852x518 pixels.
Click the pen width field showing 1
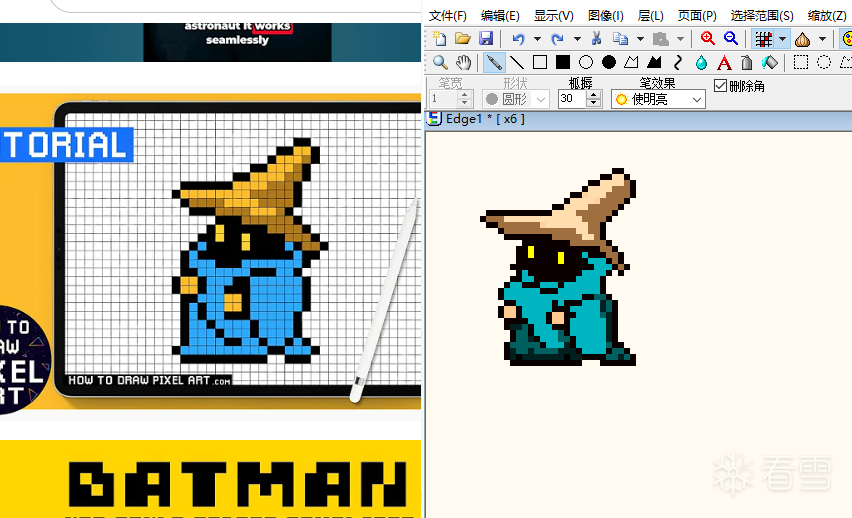(x=443, y=99)
